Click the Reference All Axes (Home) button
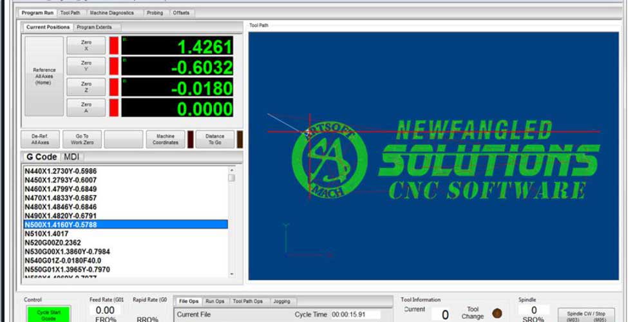The height and width of the screenshot is (322, 644). click(x=44, y=77)
